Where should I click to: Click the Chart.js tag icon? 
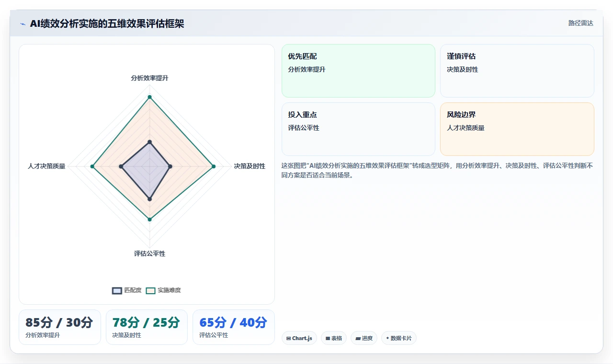288,338
